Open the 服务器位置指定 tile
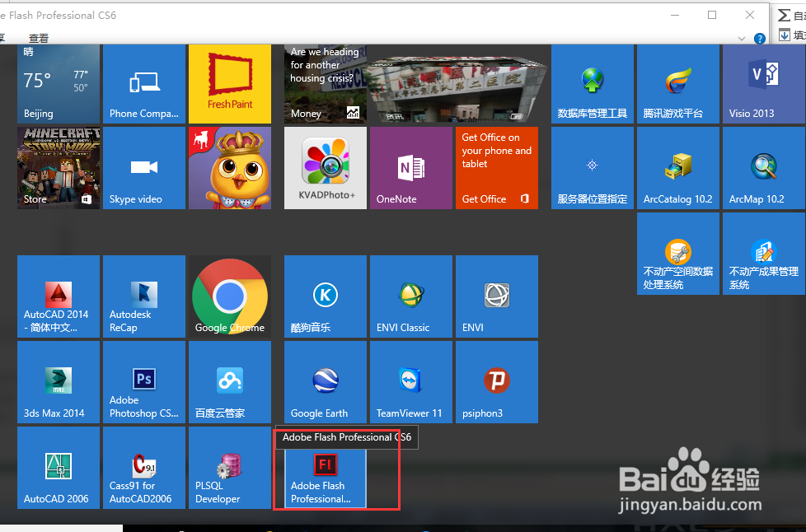This screenshot has width=806, height=532. (593, 168)
